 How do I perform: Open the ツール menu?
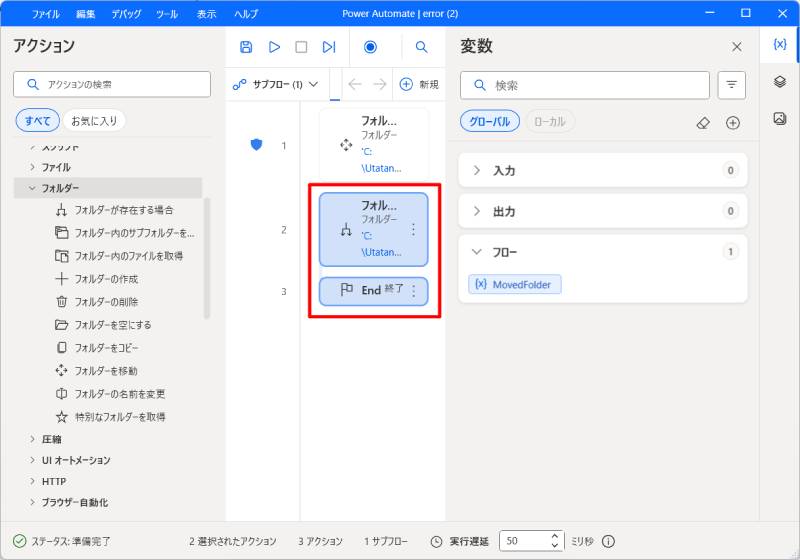click(x=167, y=14)
